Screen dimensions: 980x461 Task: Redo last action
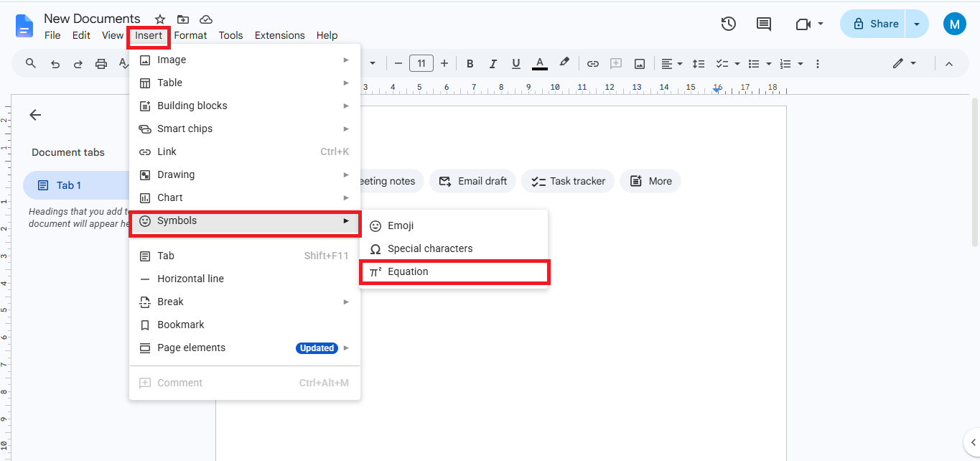pyautogui.click(x=78, y=64)
